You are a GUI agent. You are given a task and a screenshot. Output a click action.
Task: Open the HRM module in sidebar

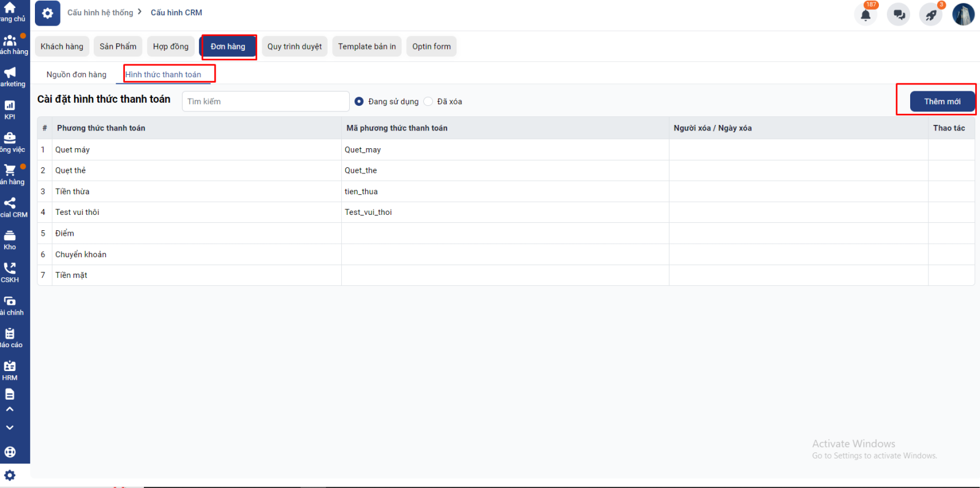[10, 370]
